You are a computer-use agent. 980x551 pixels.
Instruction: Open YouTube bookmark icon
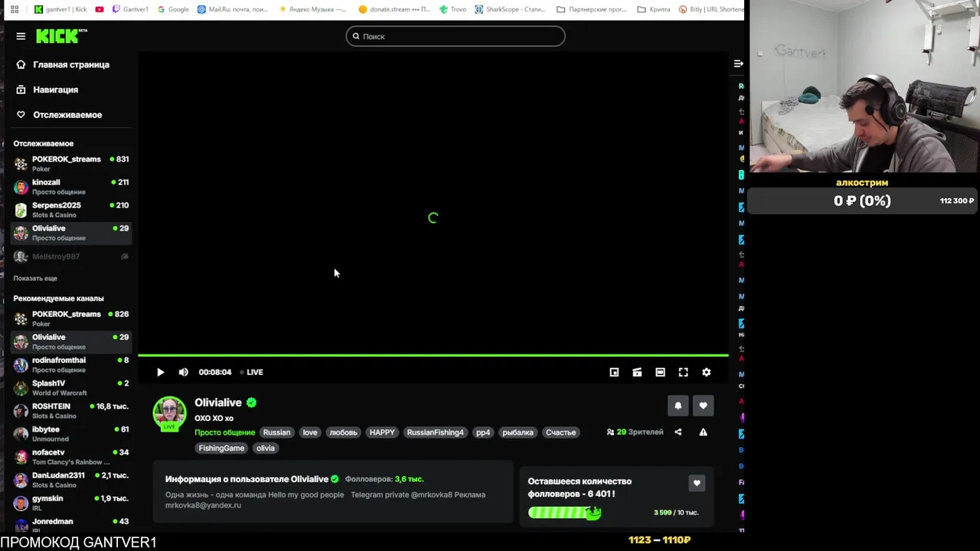point(100,9)
